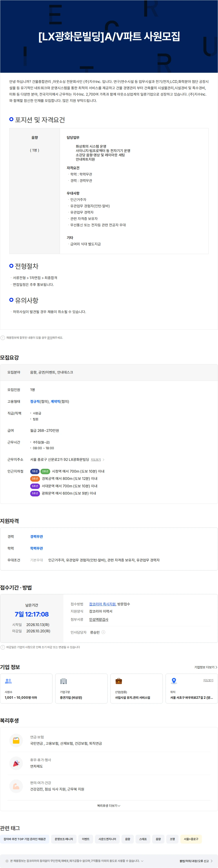
Task: Select the 잡아바 추천 TOP 기업 온라인 채용관 tag
Action: pos(25,839)
